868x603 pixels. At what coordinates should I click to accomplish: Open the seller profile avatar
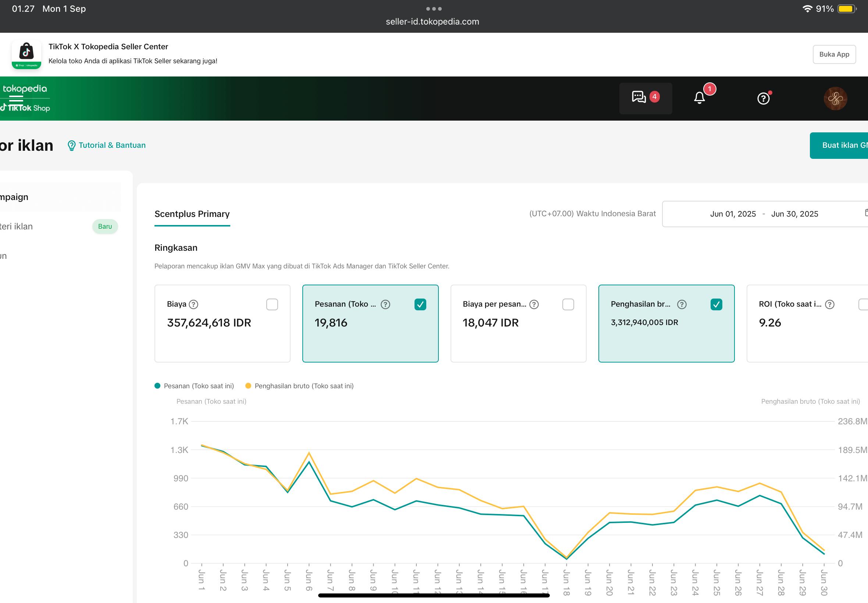click(835, 99)
